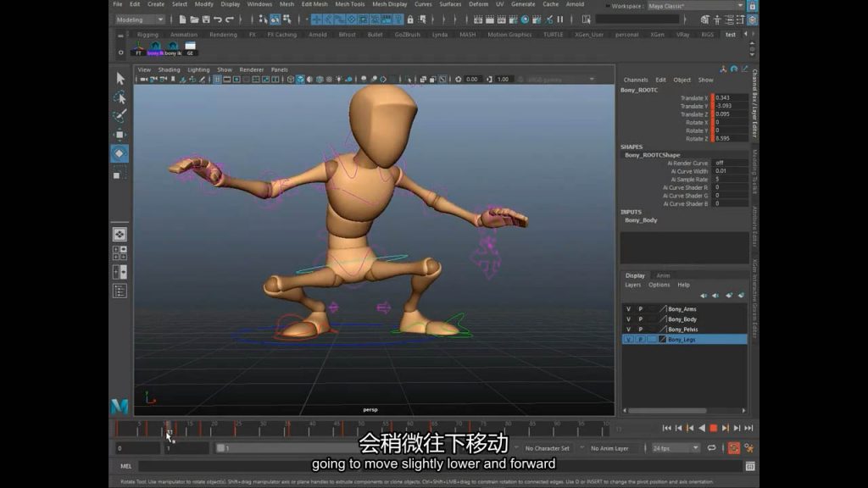868x488 pixels.
Task: Toggle playback P for Bony_Arms layer
Action: pos(641,309)
